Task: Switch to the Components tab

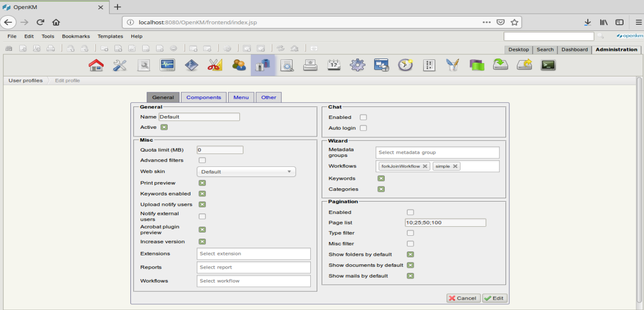Action: click(204, 97)
